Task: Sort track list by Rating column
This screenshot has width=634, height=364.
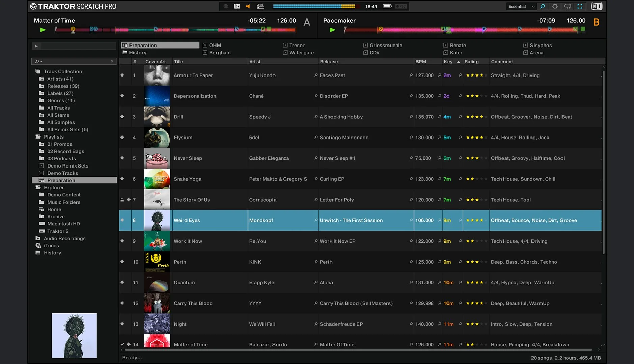Action: coord(476,62)
